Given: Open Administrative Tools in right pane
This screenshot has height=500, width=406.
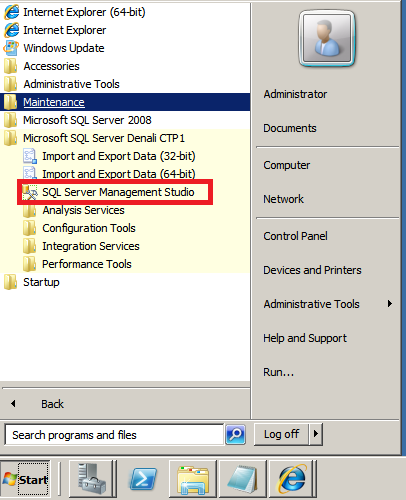Looking at the screenshot, I should click(311, 304).
